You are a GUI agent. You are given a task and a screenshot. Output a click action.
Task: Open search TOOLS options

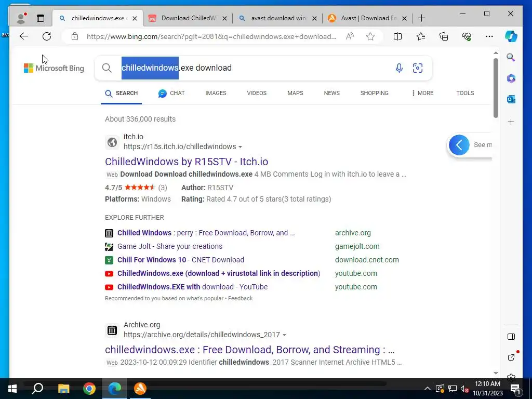tap(465, 93)
